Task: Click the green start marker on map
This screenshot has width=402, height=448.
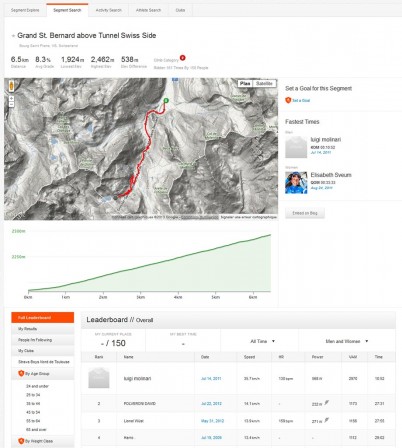Action: click(166, 100)
